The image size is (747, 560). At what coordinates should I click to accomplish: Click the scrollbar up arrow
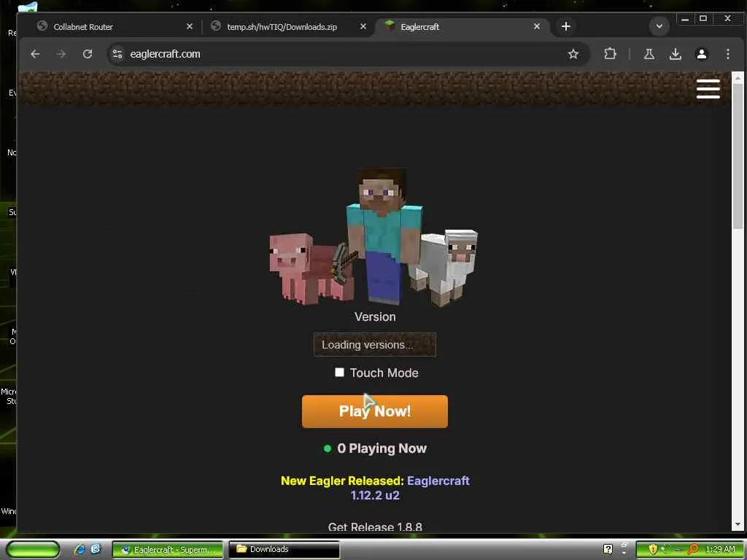click(738, 77)
